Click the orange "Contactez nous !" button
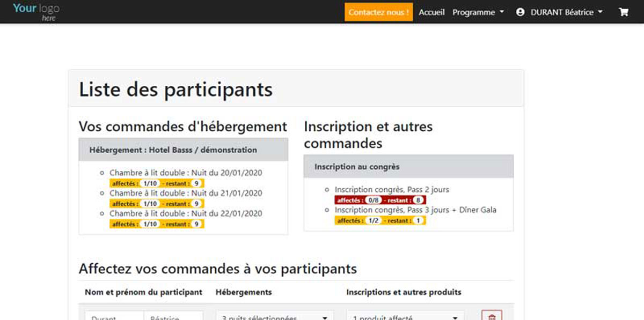 tap(379, 12)
